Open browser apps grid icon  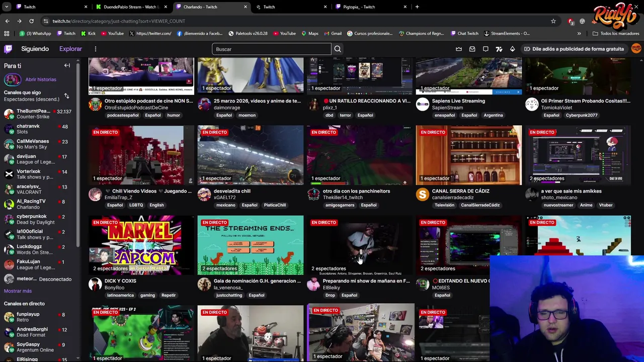point(7,34)
